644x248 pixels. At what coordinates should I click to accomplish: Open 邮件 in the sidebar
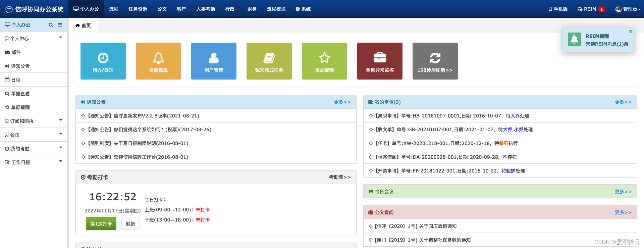[x=34, y=52]
